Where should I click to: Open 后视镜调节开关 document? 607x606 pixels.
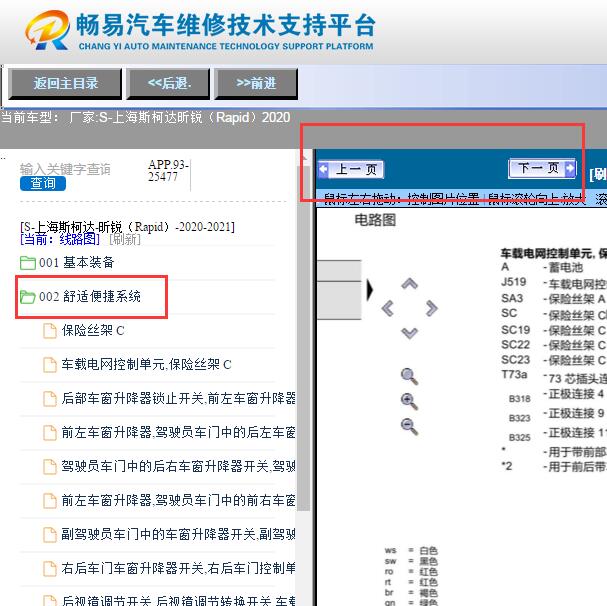178,601
